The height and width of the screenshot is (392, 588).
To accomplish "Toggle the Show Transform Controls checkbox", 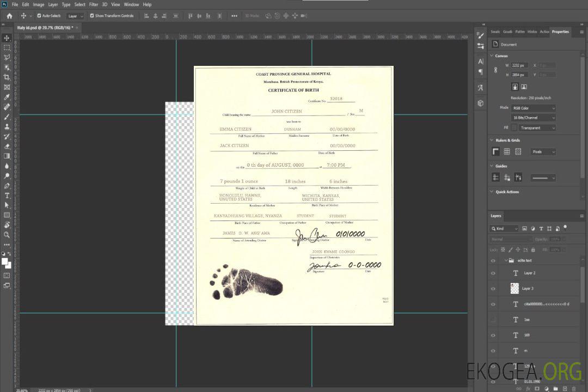I will point(92,16).
